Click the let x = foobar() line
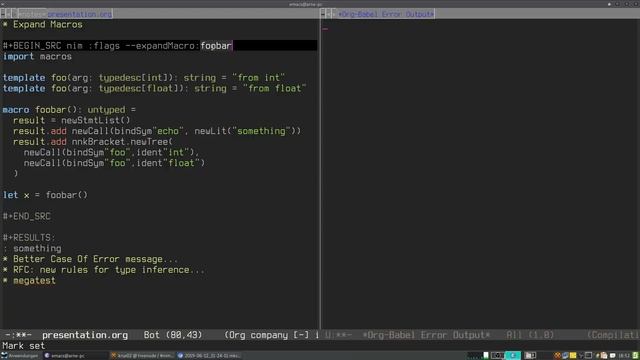 click(45, 195)
